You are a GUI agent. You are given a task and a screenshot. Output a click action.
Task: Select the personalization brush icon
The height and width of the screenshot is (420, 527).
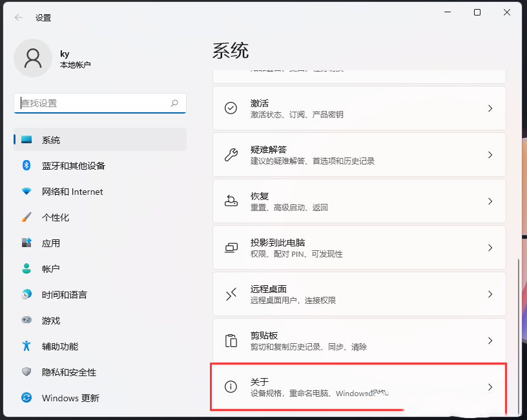27,217
